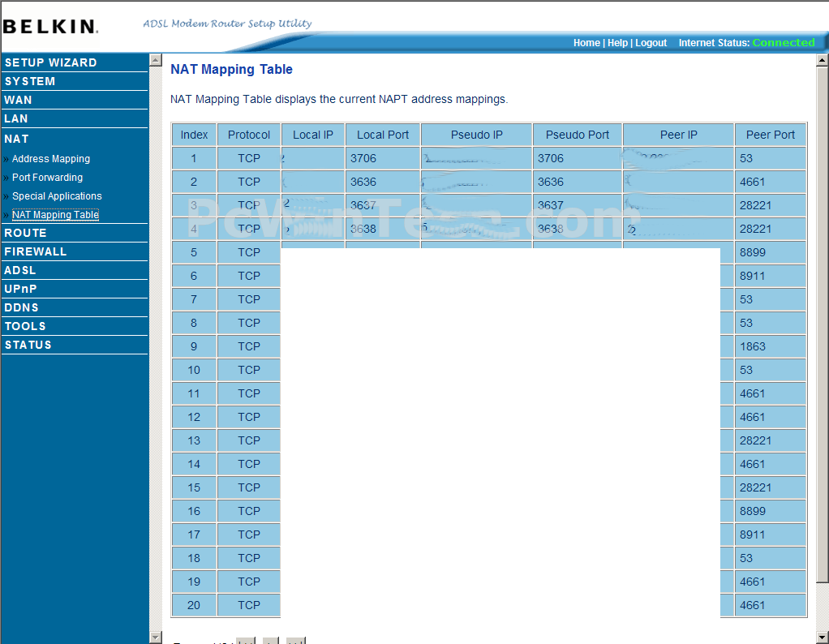Screen dimensions: 829x644
Task: Select Peer Port 8911 in row 6
Action: [771, 276]
